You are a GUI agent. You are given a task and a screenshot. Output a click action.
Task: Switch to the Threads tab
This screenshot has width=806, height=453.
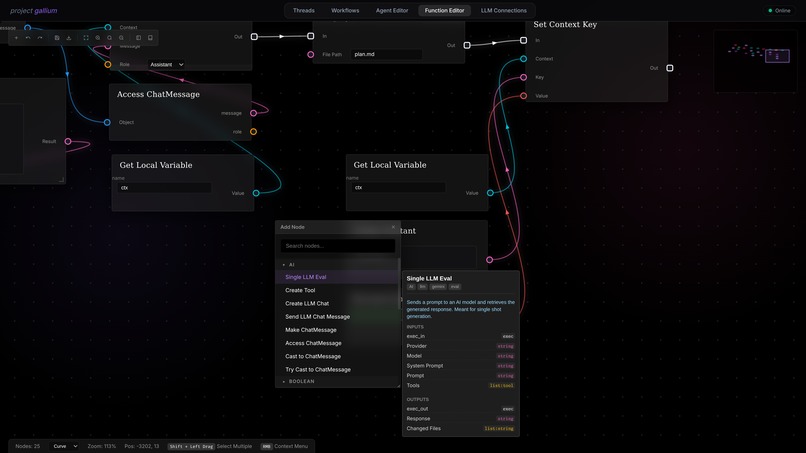[304, 10]
